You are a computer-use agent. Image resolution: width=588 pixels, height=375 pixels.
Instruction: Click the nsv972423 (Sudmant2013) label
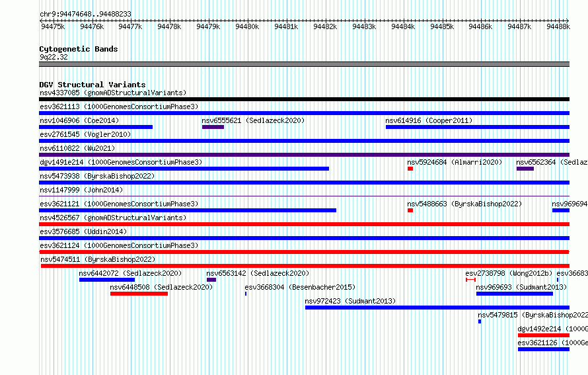click(x=350, y=301)
